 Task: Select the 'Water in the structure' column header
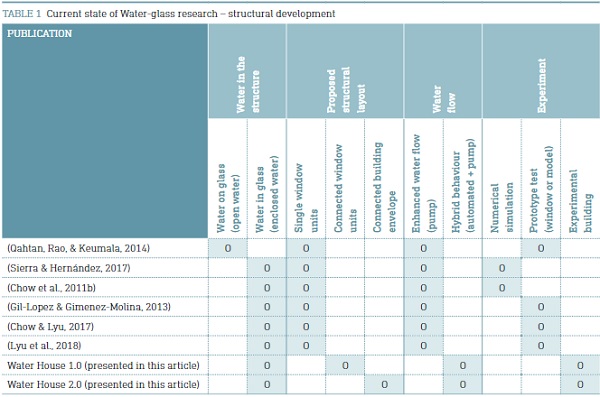[247, 71]
